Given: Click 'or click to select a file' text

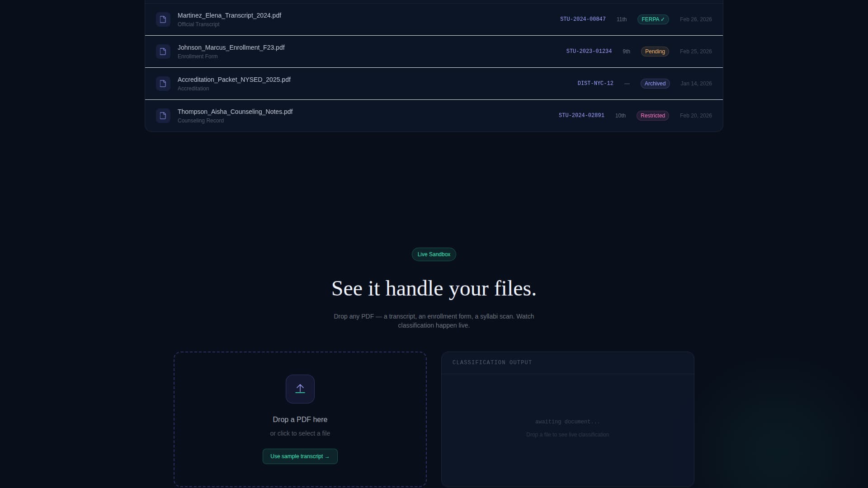Looking at the screenshot, I should point(300,433).
